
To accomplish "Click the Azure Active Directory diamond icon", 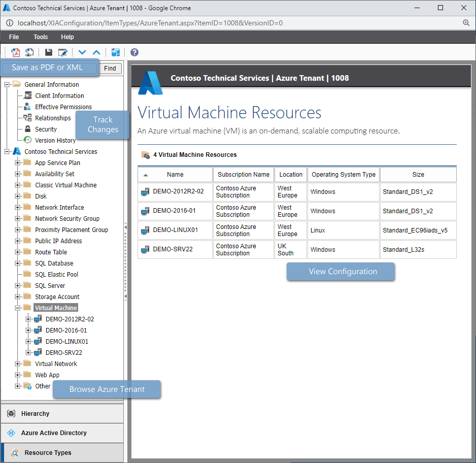I will (x=11, y=433).
